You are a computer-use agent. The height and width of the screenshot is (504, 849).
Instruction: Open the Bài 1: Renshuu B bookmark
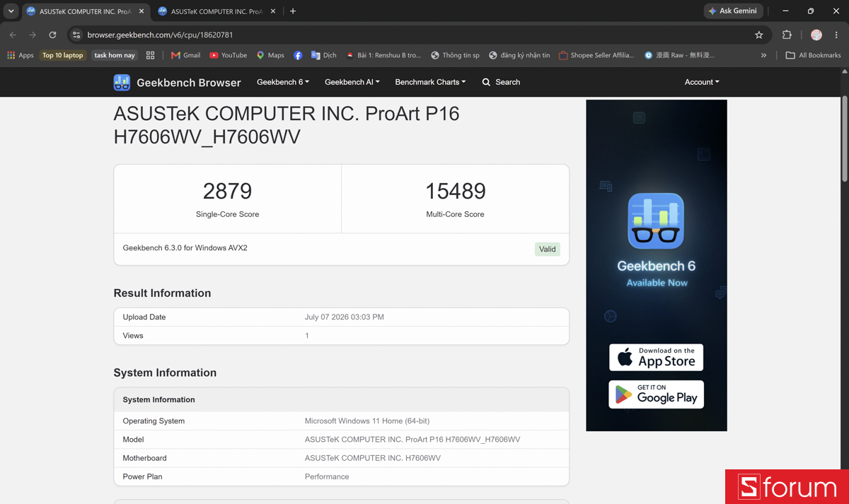tap(383, 55)
